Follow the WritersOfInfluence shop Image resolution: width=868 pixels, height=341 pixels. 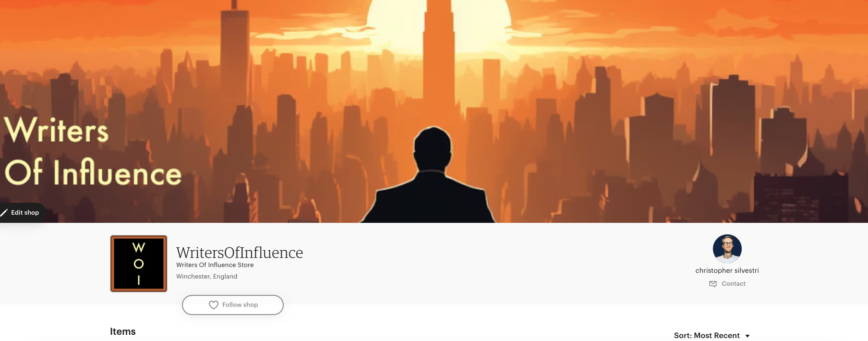[x=233, y=305]
